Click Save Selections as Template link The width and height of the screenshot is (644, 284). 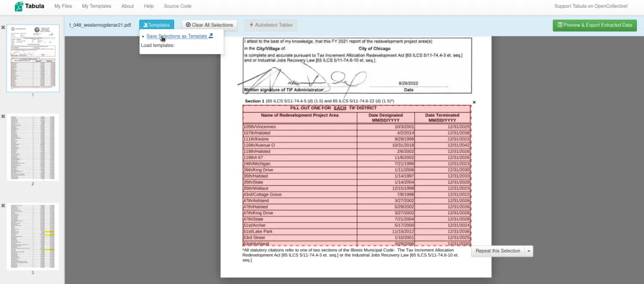pos(177,36)
